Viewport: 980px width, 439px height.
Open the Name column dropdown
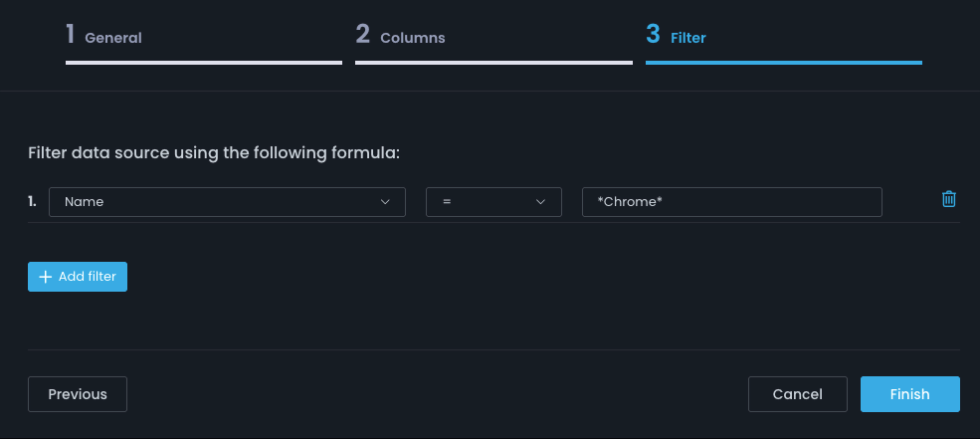click(228, 202)
